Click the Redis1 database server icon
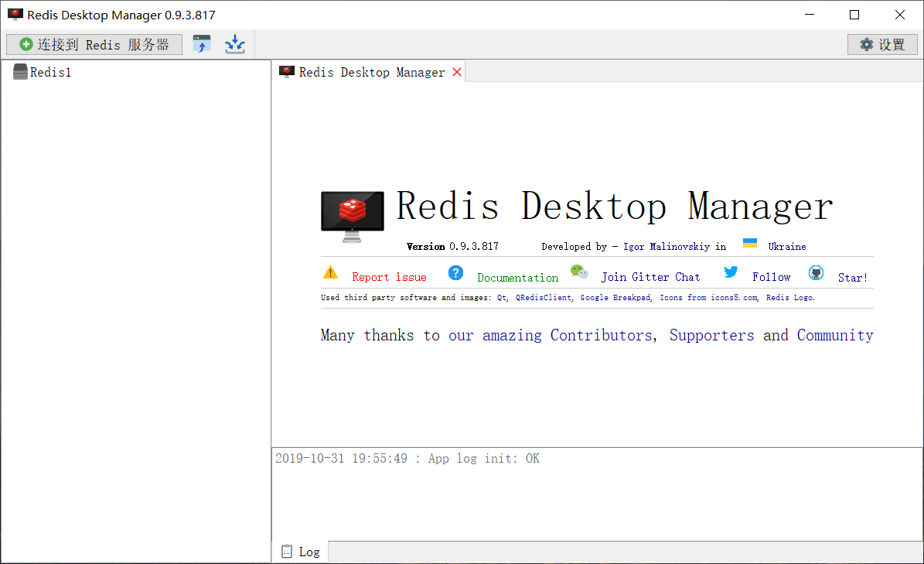 20,72
